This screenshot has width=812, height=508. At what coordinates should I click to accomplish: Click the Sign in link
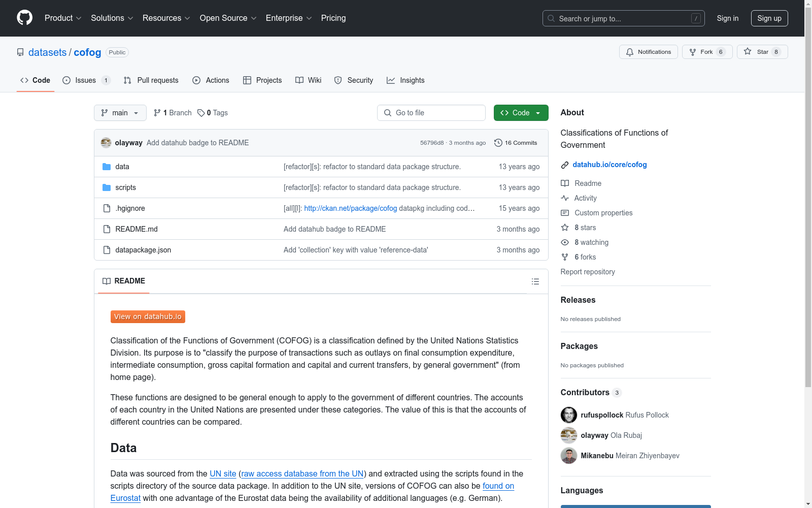[x=728, y=18]
